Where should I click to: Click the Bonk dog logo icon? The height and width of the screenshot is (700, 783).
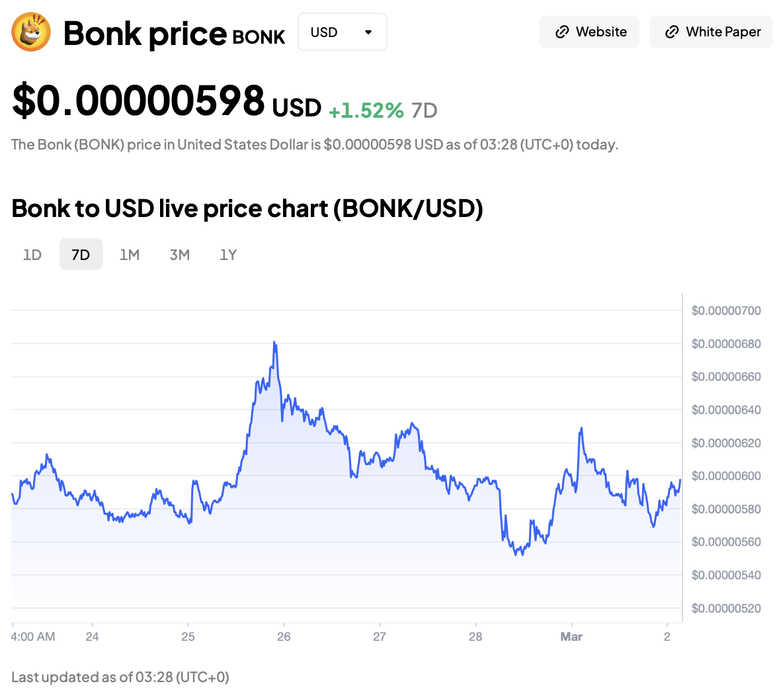[31, 32]
